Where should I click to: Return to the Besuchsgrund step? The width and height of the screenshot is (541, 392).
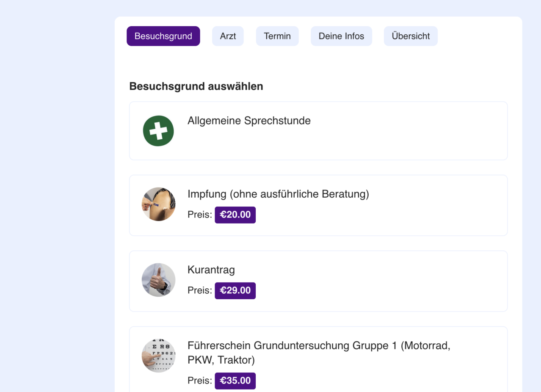[x=163, y=36]
